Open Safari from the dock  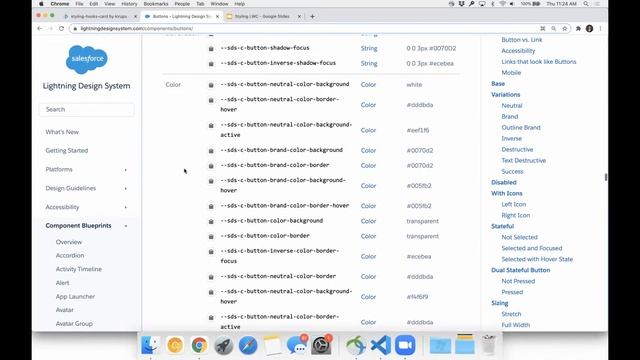[x=248, y=345]
